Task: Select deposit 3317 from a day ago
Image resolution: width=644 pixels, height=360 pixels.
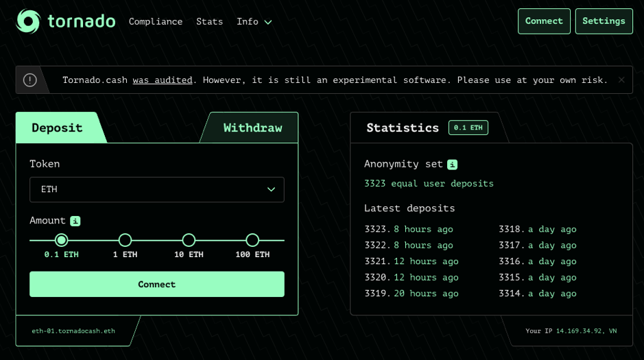Action: 538,245
